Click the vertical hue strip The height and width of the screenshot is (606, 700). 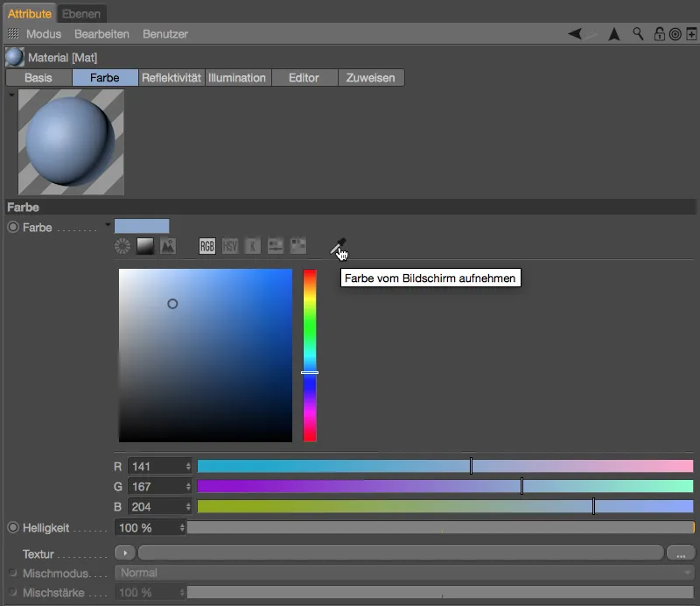(x=310, y=356)
